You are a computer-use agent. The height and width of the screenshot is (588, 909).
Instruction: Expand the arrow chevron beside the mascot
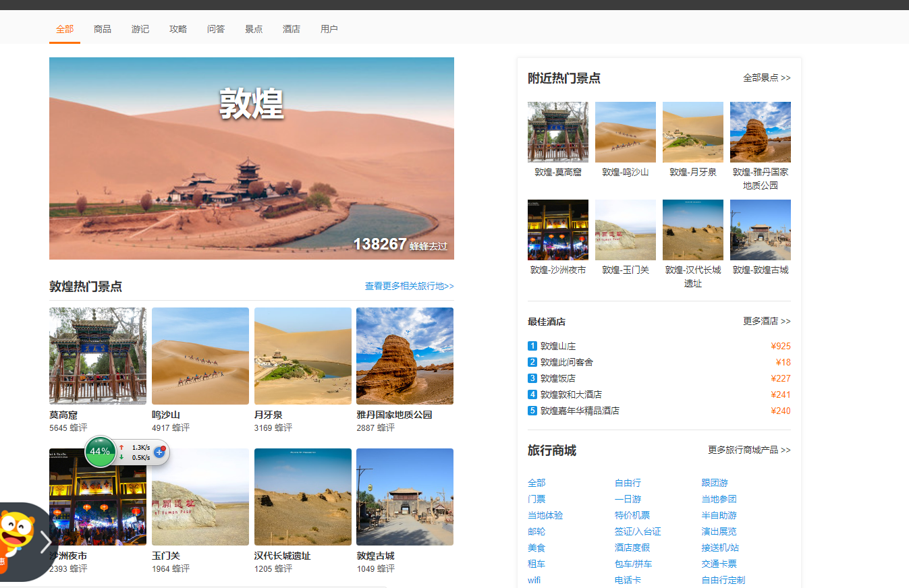(x=45, y=541)
